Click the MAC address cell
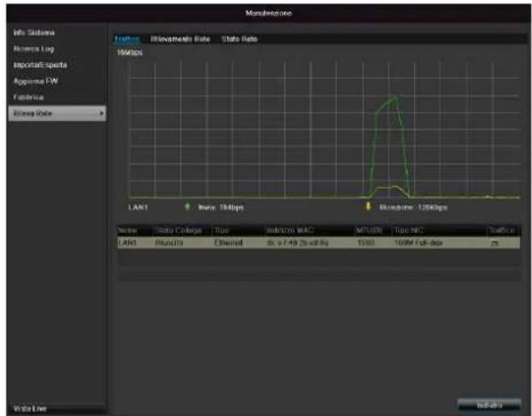The width and height of the screenshot is (532, 416). [x=297, y=243]
